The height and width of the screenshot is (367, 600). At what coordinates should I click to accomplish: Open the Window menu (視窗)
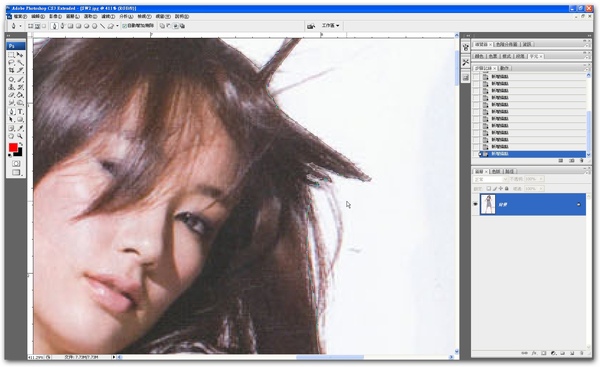tap(163, 16)
